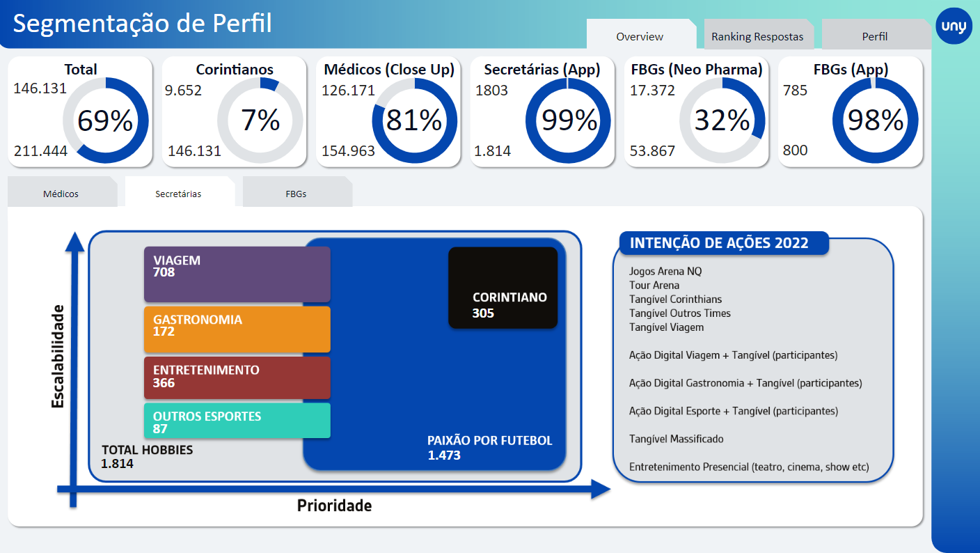
Task: Select the orange GASTRONOMIA 172 block
Action: pos(237,329)
